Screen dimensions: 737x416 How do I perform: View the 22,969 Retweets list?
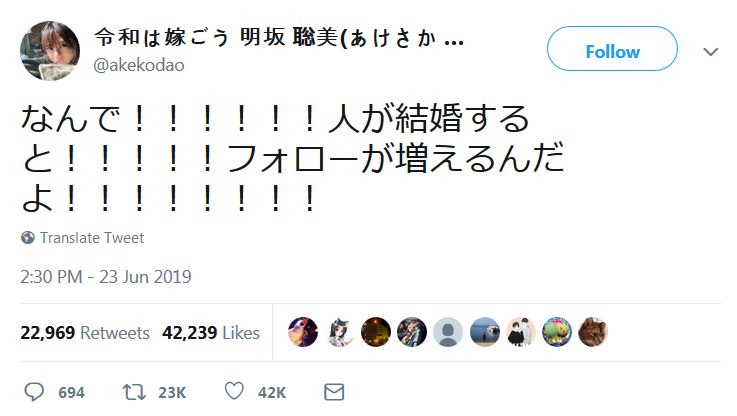(85, 333)
